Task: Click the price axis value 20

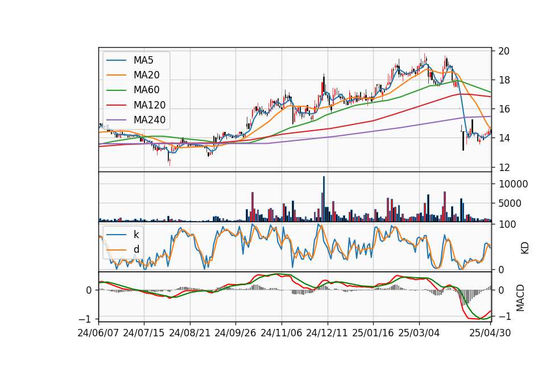Action: (504, 51)
